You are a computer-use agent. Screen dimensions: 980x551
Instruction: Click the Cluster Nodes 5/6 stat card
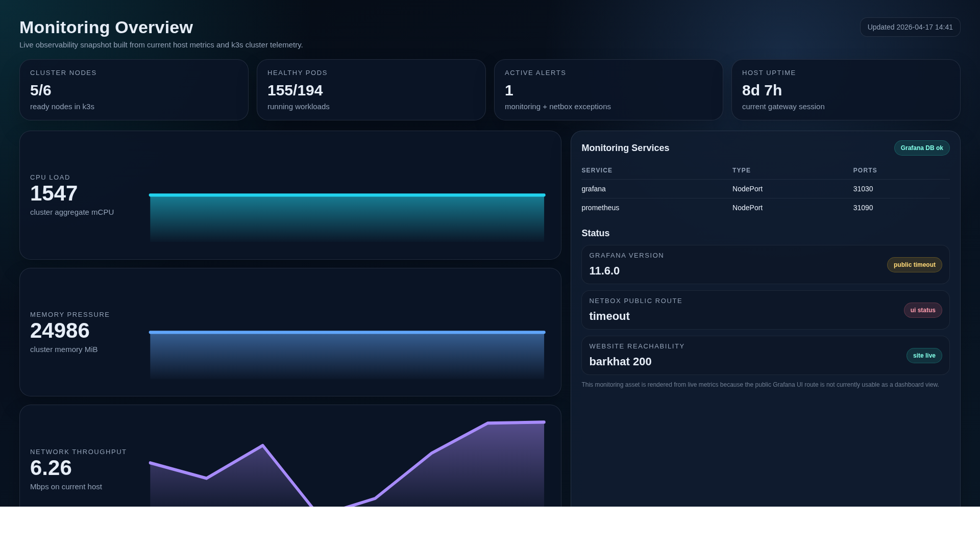coord(134,90)
